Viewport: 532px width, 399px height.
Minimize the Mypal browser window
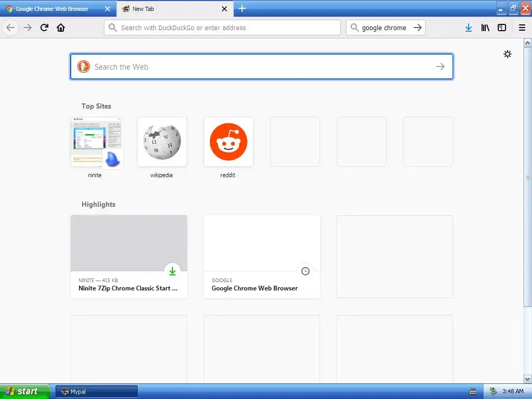point(501,9)
